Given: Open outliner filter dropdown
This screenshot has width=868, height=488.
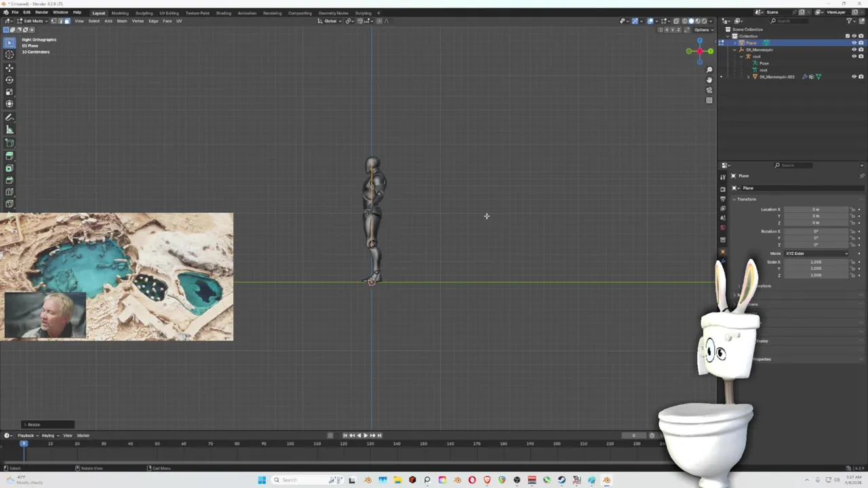Looking at the screenshot, I should pos(851,21).
